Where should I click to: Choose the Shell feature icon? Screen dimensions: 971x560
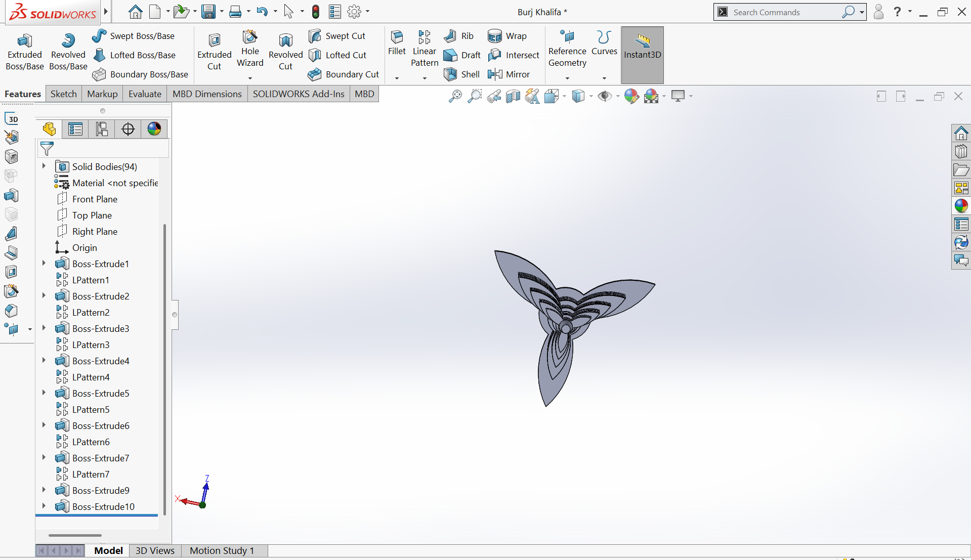[x=450, y=74]
